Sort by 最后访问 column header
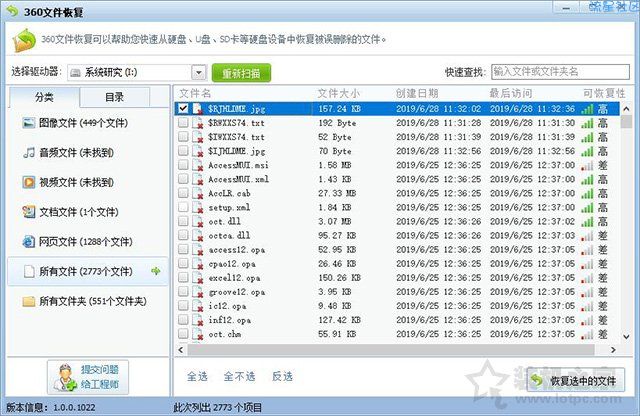This screenshot has height=416, width=640. coord(511,93)
